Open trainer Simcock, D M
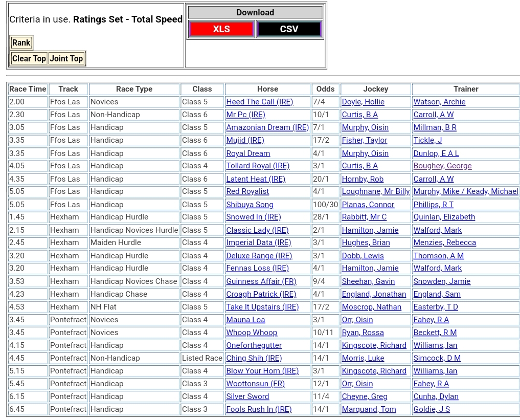Viewport: 520px width, 420px height. 437,358
